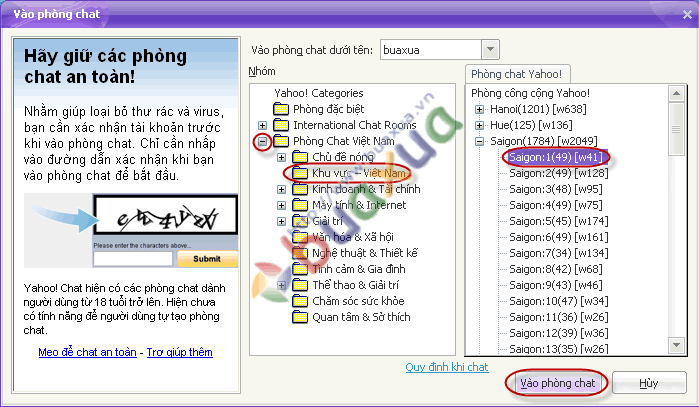Image resolution: width=699 pixels, height=407 pixels.
Task: Collapse Phòng Chat Việt Nam node
Action: click(263, 141)
